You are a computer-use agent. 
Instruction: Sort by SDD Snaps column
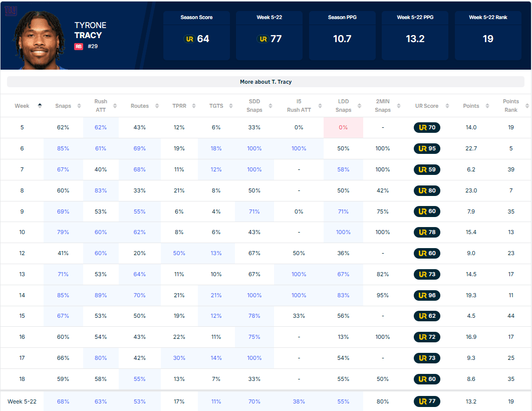coord(270,106)
